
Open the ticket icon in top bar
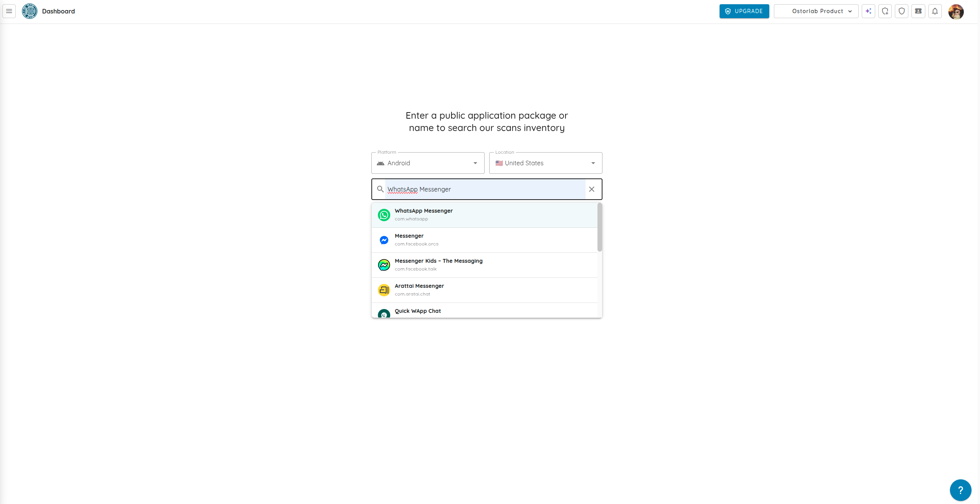pyautogui.click(x=918, y=11)
